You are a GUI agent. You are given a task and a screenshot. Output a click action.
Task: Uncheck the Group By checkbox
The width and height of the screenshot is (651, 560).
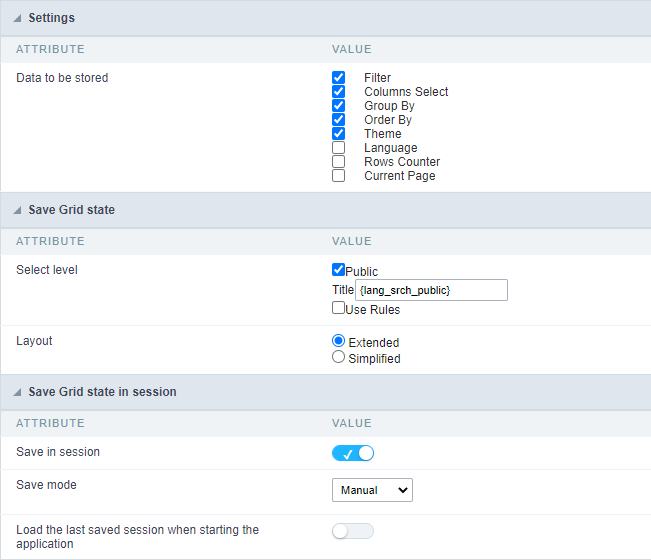tap(339, 105)
